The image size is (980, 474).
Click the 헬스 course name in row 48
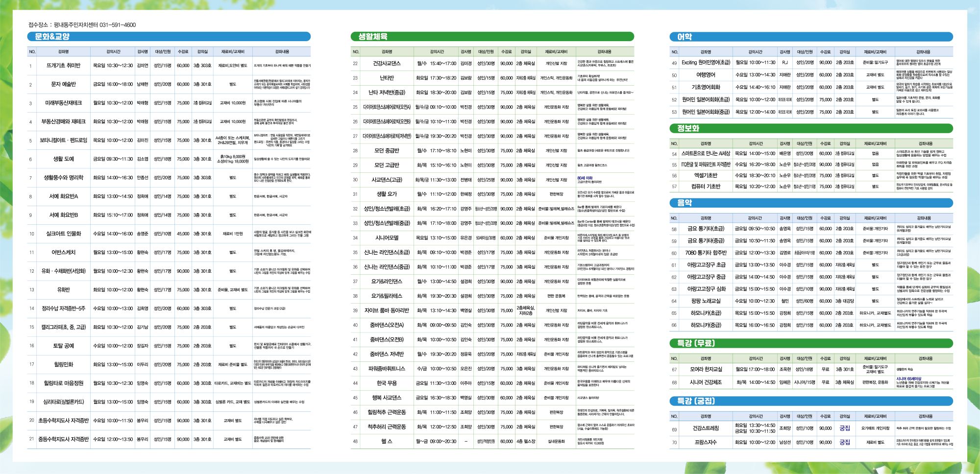(387, 441)
